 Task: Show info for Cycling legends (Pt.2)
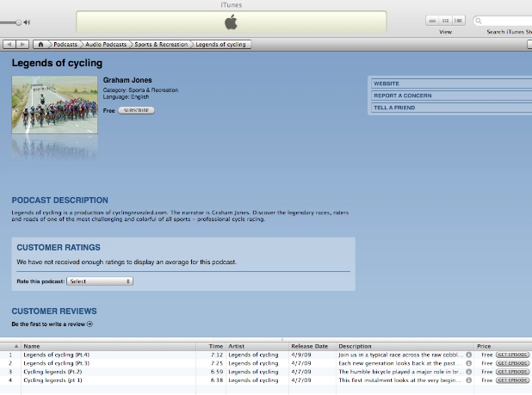(x=469, y=372)
